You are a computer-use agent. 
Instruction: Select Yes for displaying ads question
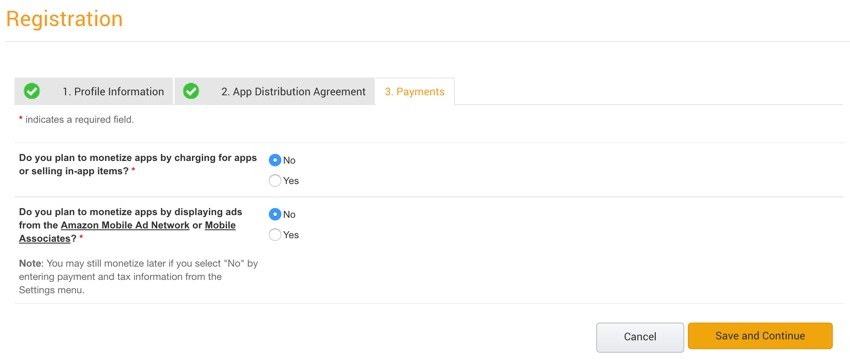coord(275,235)
